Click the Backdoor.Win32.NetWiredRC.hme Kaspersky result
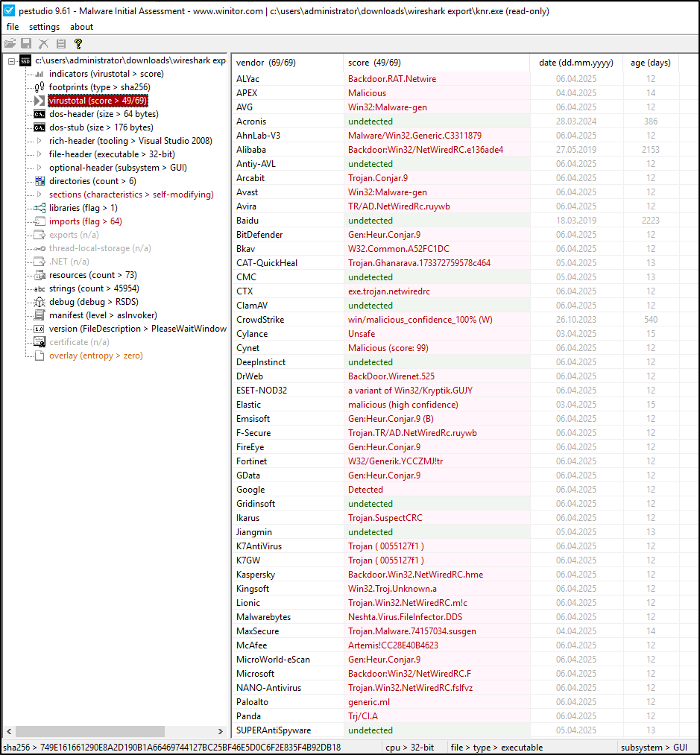This screenshot has height=755, width=700. click(415, 575)
